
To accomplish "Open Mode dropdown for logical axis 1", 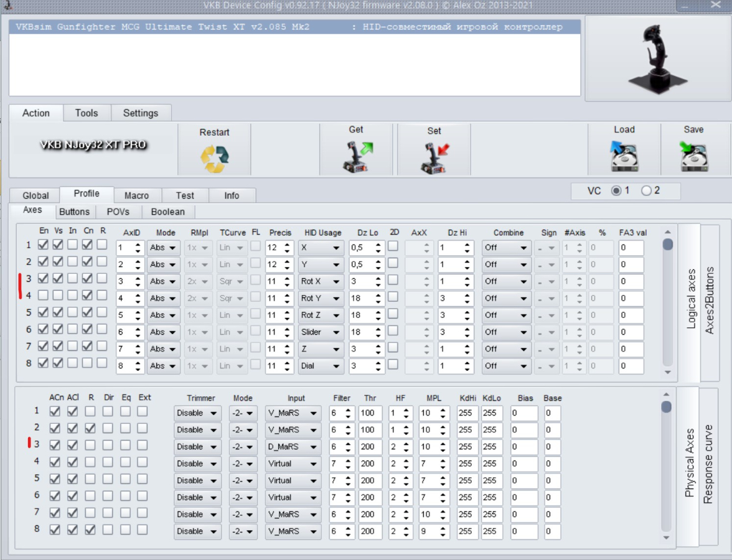I will [x=163, y=248].
